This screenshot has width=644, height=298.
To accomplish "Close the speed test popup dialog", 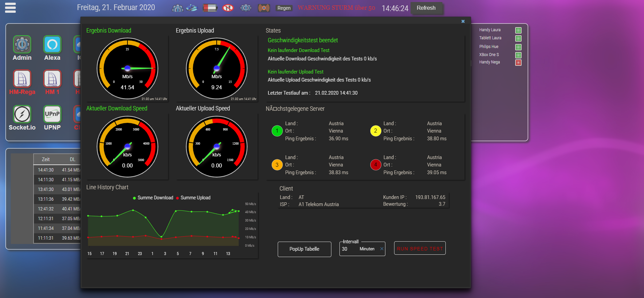I will (463, 21).
